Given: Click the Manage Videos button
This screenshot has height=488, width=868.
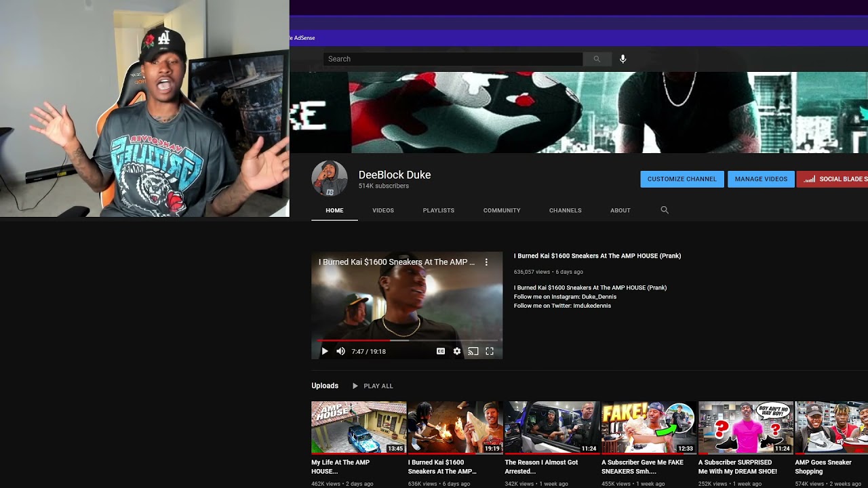Looking at the screenshot, I should click(761, 179).
